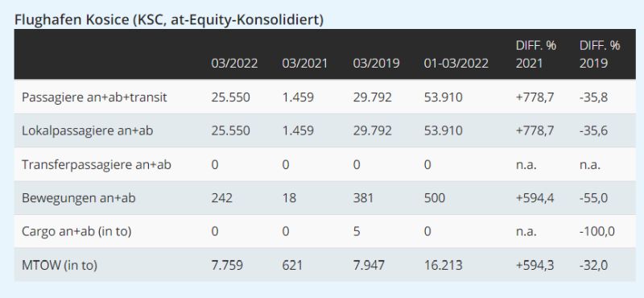Select the +594,4 Bewegungen difference cell
The height and width of the screenshot is (298, 644).
click(x=535, y=198)
